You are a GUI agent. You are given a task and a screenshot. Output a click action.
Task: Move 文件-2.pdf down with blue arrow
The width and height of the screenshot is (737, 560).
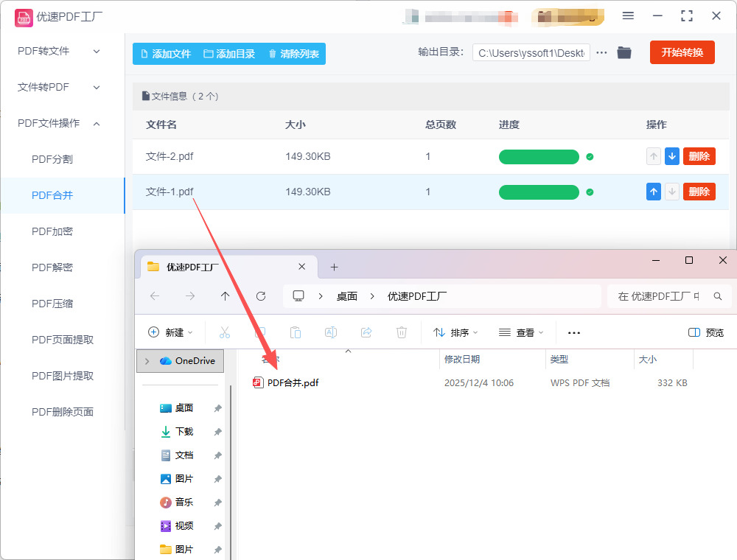672,156
